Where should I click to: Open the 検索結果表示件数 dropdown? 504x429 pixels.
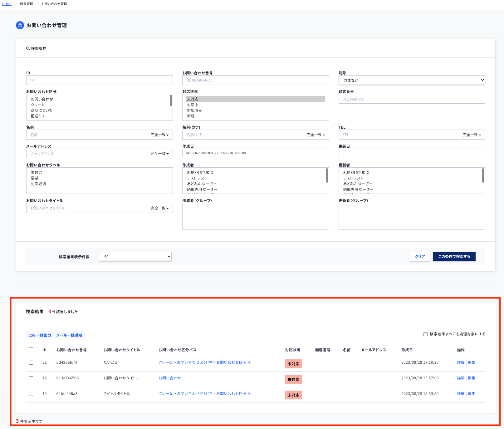pos(135,257)
